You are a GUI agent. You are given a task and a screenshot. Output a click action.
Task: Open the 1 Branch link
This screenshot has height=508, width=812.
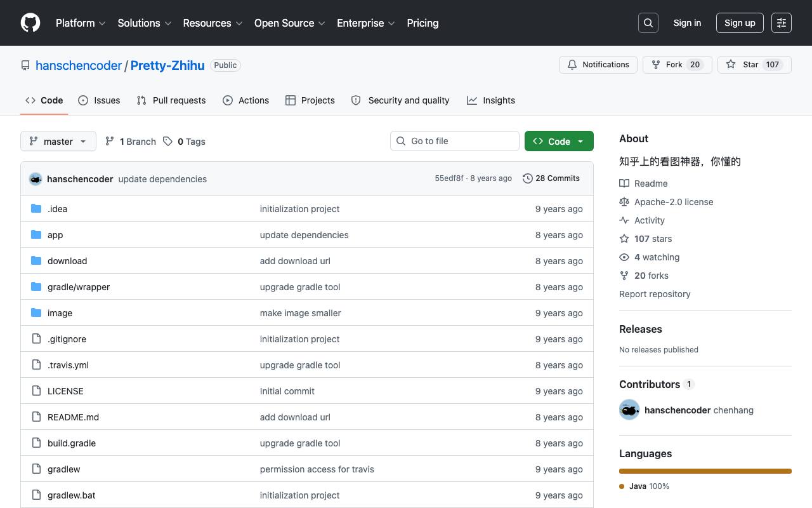click(x=130, y=142)
